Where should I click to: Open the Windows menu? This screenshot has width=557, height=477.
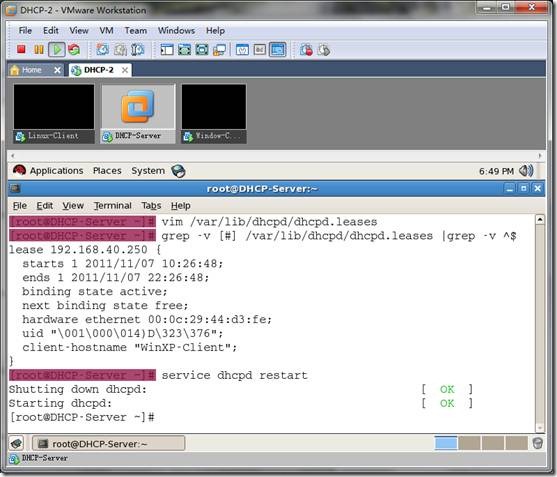(176, 31)
